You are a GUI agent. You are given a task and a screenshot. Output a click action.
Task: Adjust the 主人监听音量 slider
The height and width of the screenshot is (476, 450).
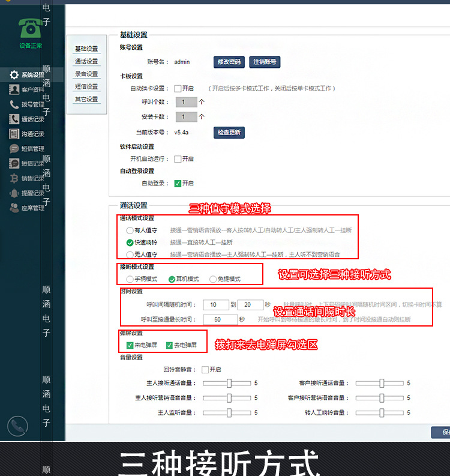point(227,412)
